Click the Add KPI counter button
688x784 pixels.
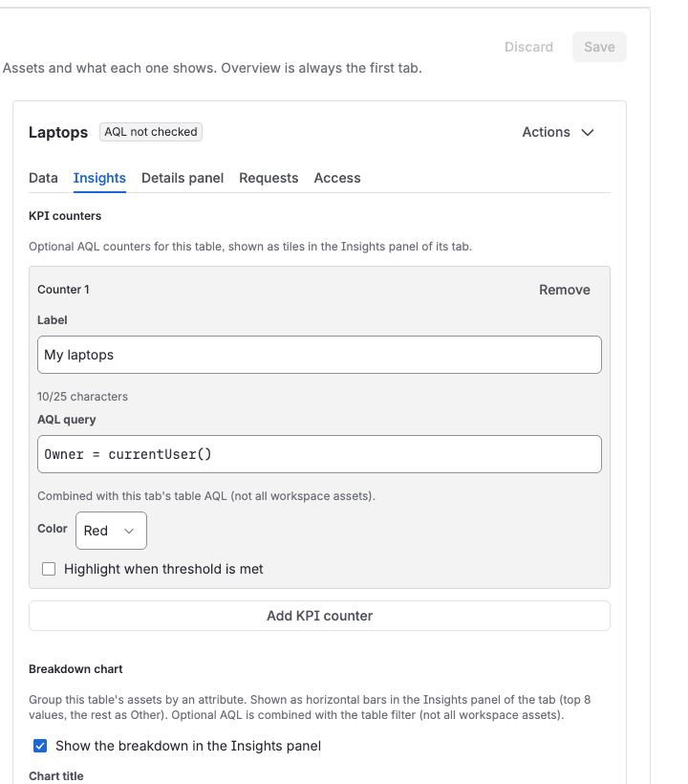pos(319,616)
